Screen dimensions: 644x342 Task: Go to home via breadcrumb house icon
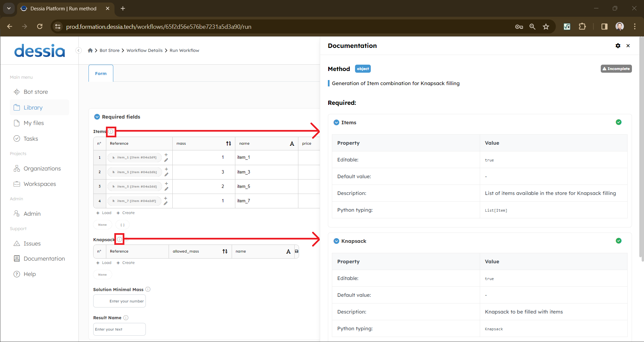point(90,50)
